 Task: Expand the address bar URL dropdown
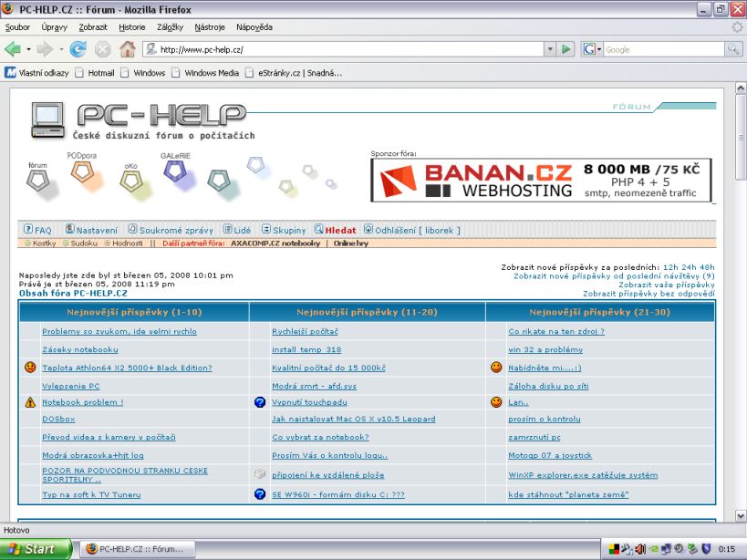pyautogui.click(x=550, y=49)
